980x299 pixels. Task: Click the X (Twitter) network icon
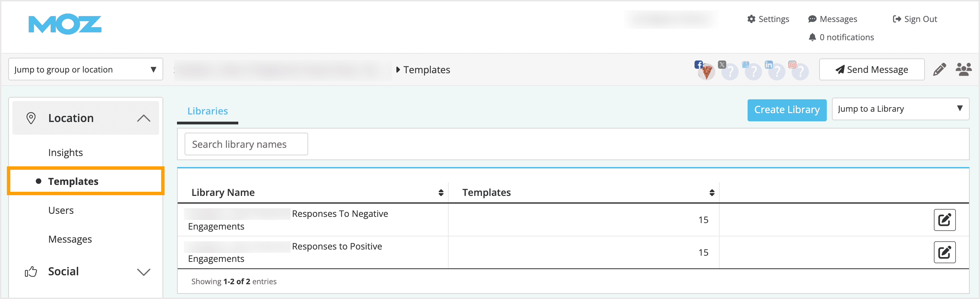coord(722,65)
